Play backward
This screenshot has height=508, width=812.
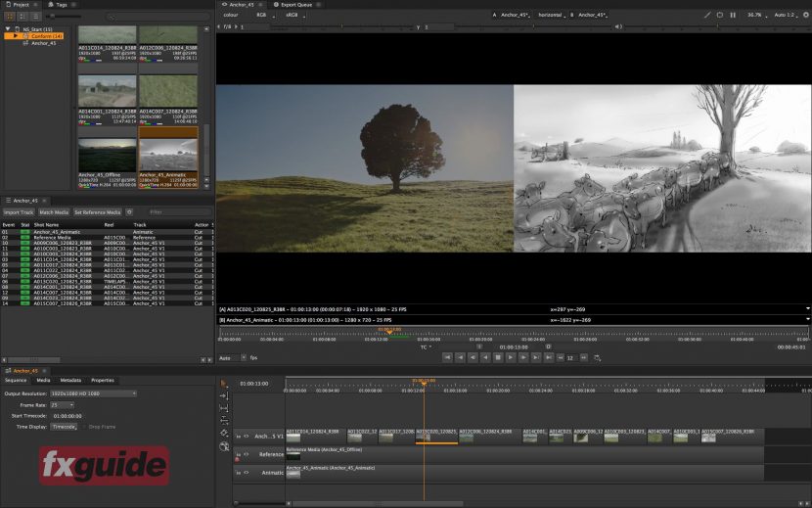tap(485, 357)
